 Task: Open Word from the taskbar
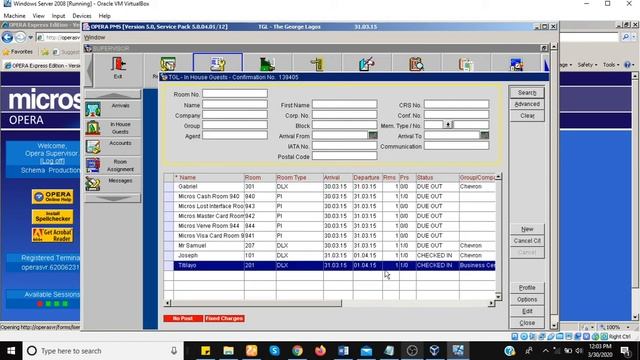click(x=343, y=351)
